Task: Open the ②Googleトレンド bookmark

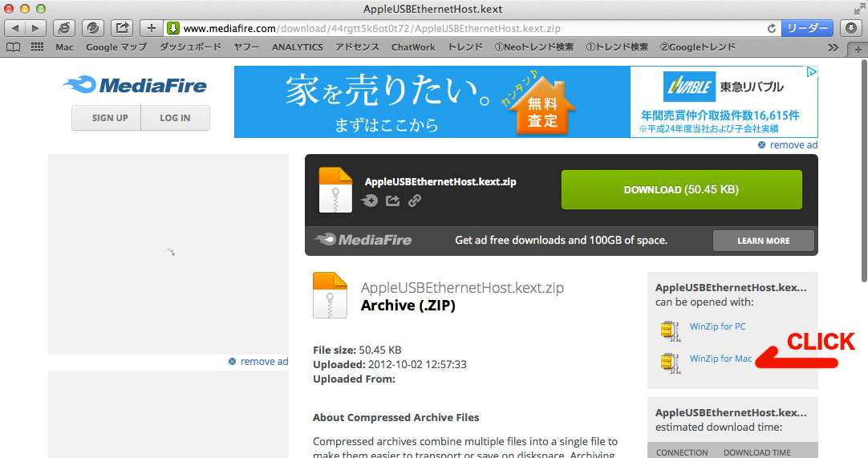Action: (x=697, y=47)
